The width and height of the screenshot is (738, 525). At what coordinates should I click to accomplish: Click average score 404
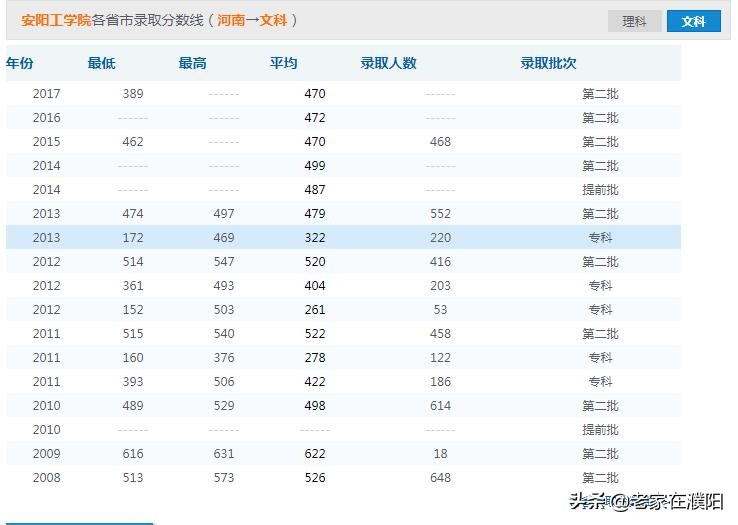315,286
